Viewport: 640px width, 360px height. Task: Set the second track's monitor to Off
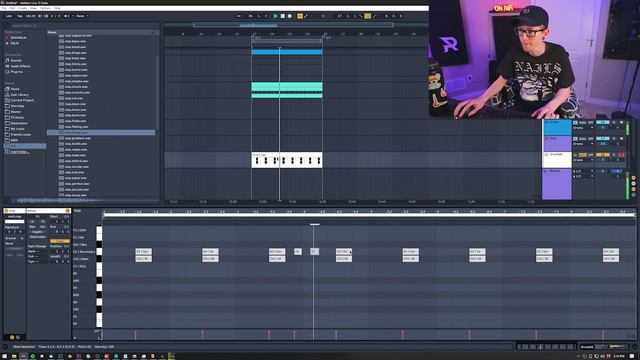click(x=591, y=139)
